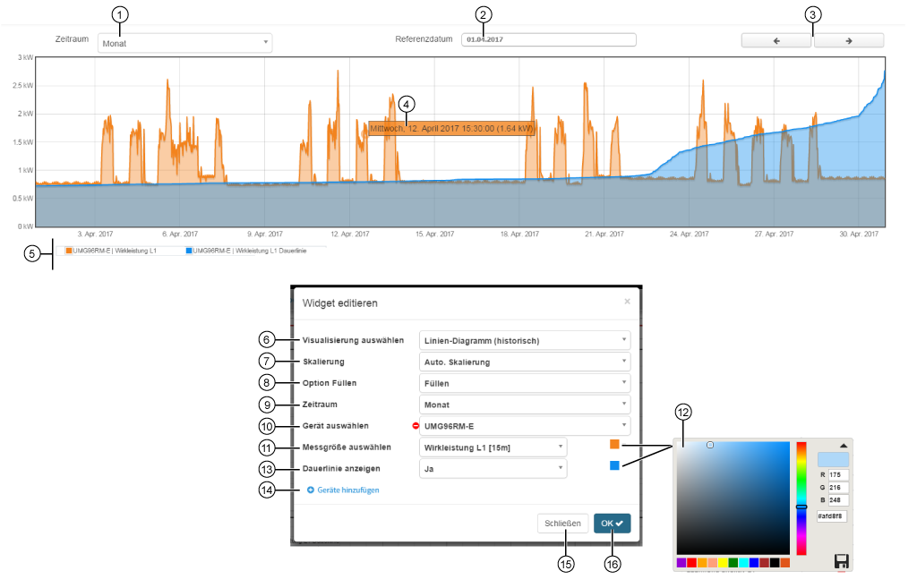
Task: Open the Option Füllen dropdown
Action: click(524, 383)
